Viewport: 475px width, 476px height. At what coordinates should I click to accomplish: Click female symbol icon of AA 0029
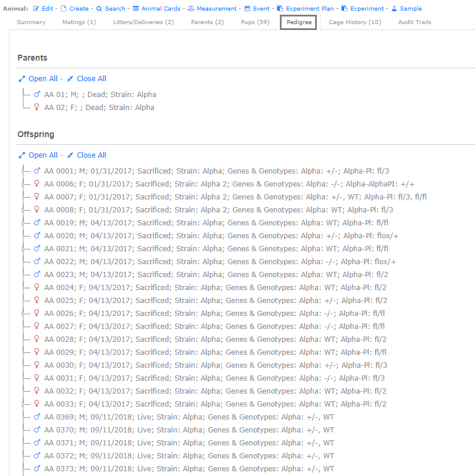[x=36, y=352]
